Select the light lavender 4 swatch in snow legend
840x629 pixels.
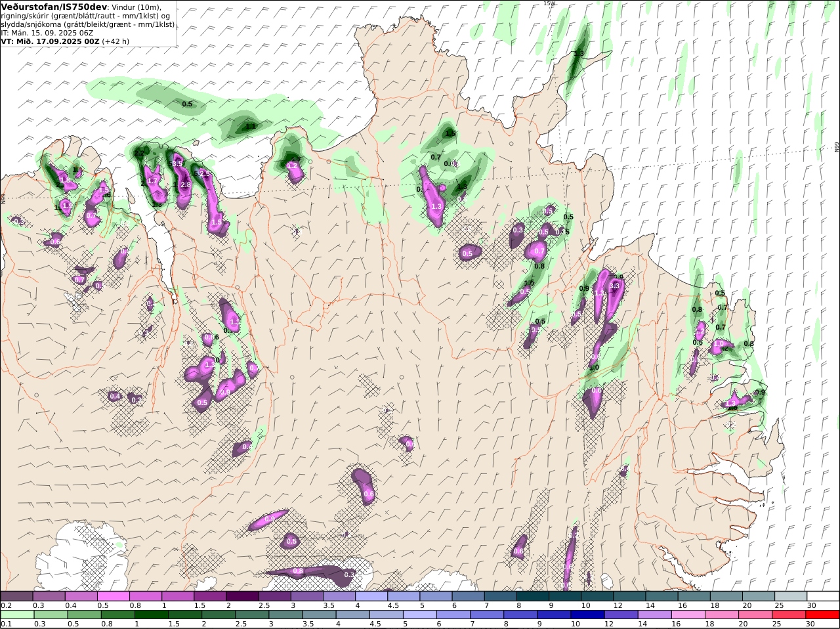(x=371, y=596)
